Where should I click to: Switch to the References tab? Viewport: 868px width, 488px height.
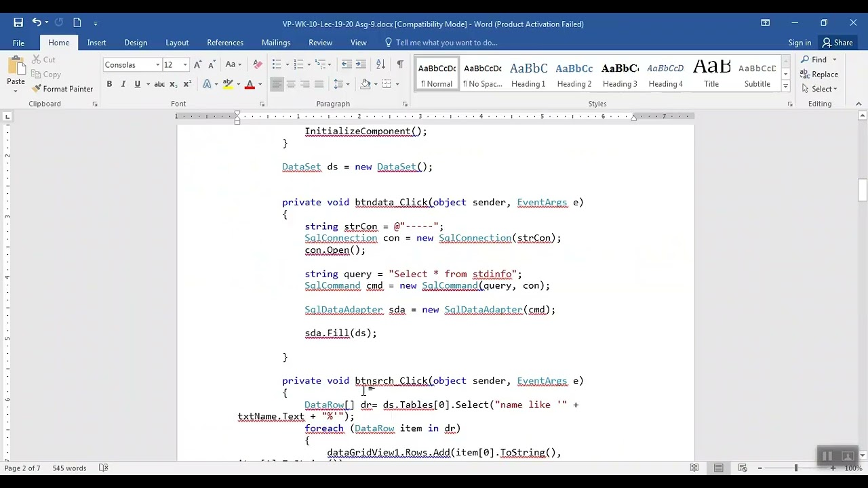[225, 43]
